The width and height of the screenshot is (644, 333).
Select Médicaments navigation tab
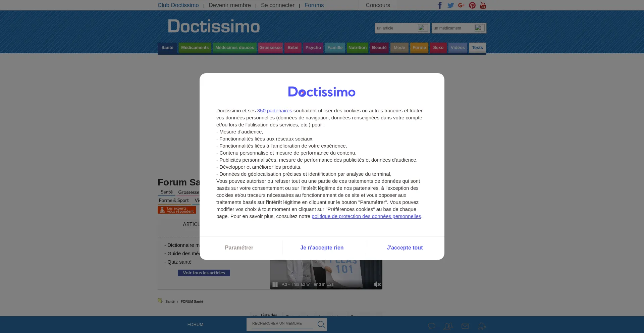pyautogui.click(x=195, y=48)
